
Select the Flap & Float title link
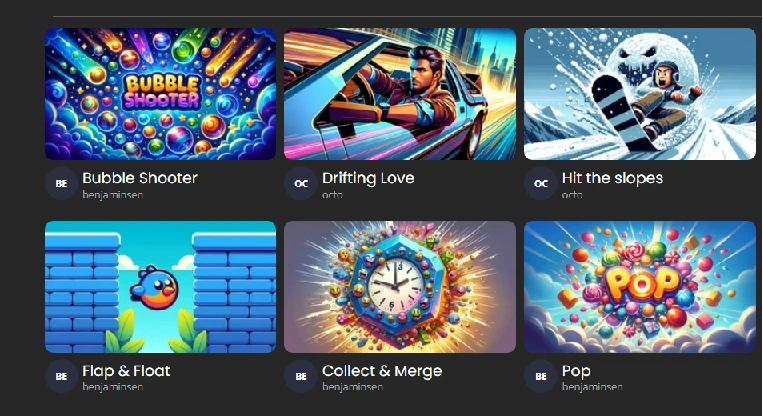tap(126, 371)
